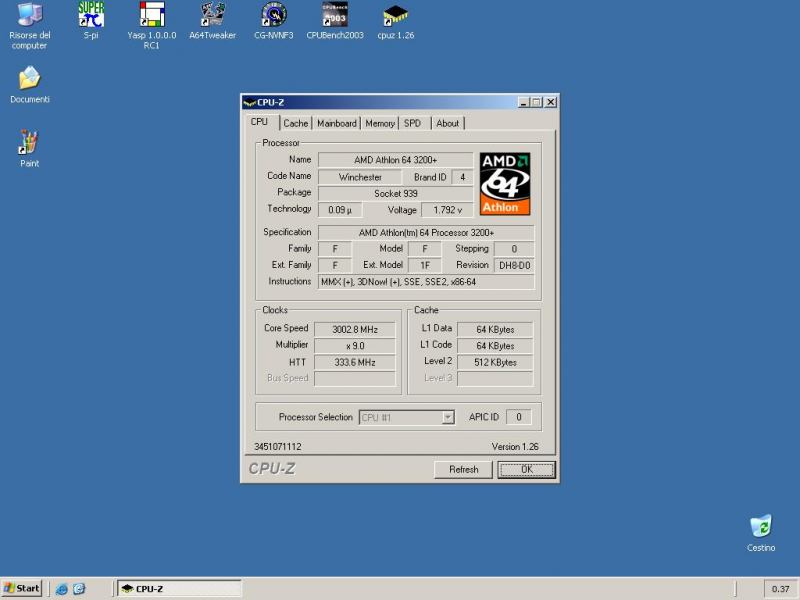800x600 pixels.
Task: Click the second quick launch icon beside Internet Explorer
Action: pos(79,589)
